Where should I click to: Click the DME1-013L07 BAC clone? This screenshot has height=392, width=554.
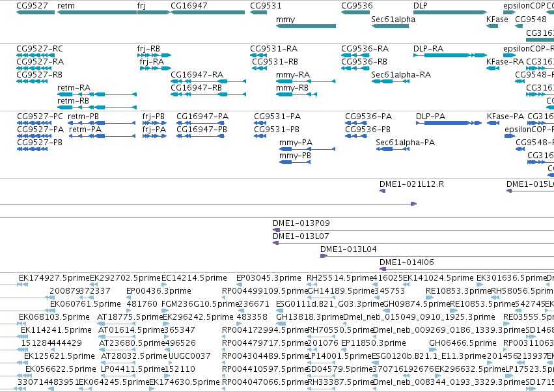(413, 243)
